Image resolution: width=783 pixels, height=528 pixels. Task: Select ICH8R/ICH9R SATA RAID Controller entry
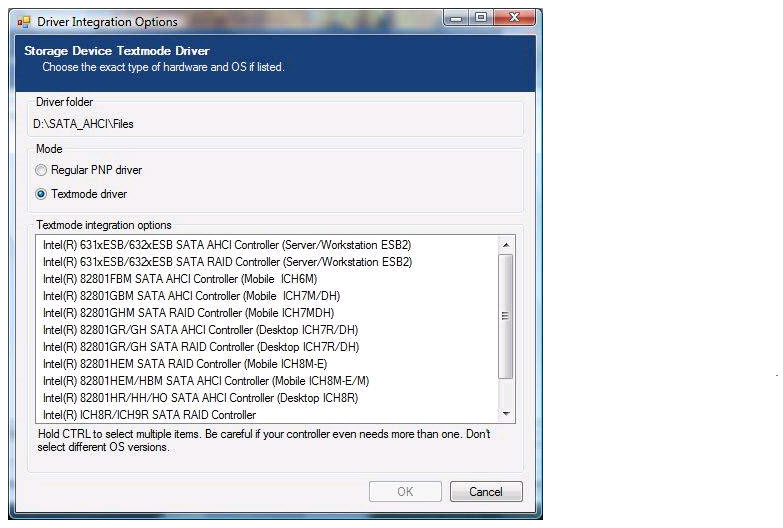[x=150, y=414]
